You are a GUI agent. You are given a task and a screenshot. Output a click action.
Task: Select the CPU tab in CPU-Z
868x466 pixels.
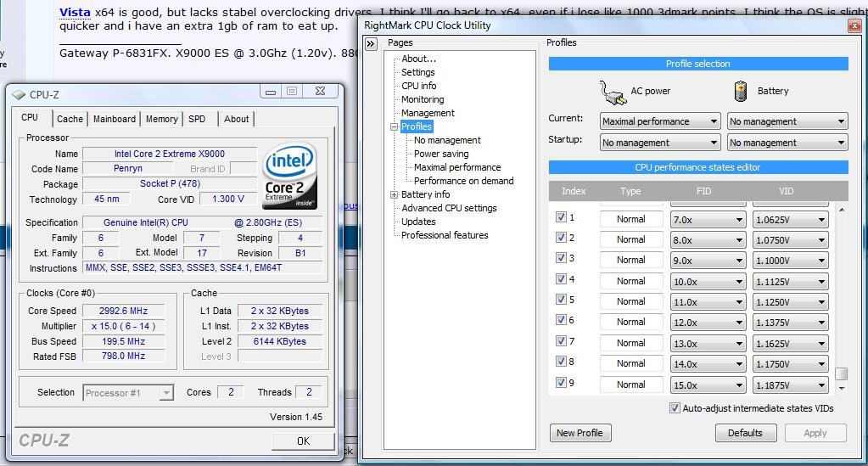coord(30,117)
